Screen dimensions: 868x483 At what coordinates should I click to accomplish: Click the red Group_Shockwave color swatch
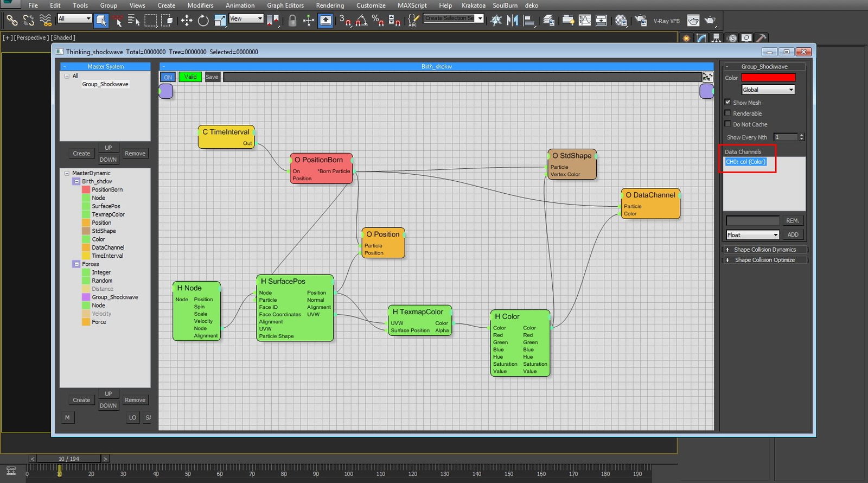coord(768,78)
